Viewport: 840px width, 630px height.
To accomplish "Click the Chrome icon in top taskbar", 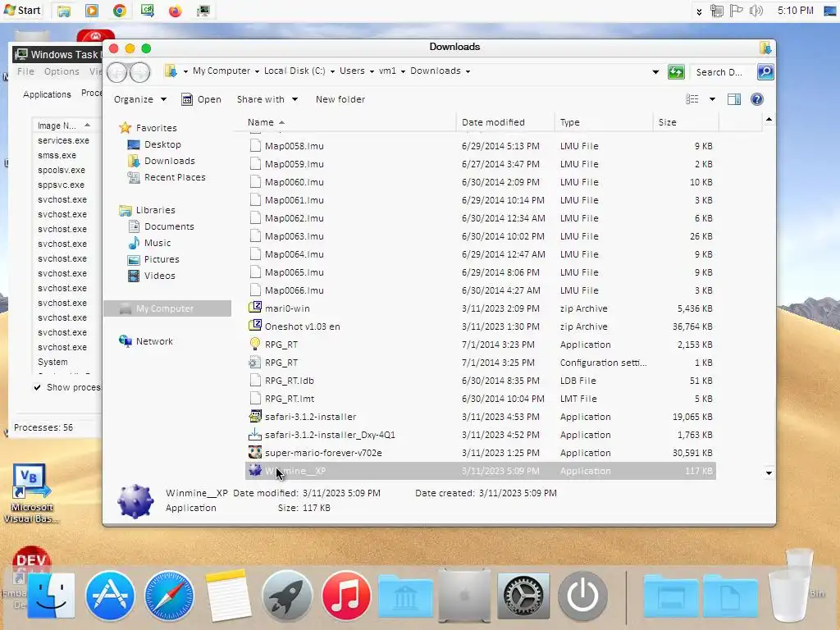I will (x=120, y=11).
